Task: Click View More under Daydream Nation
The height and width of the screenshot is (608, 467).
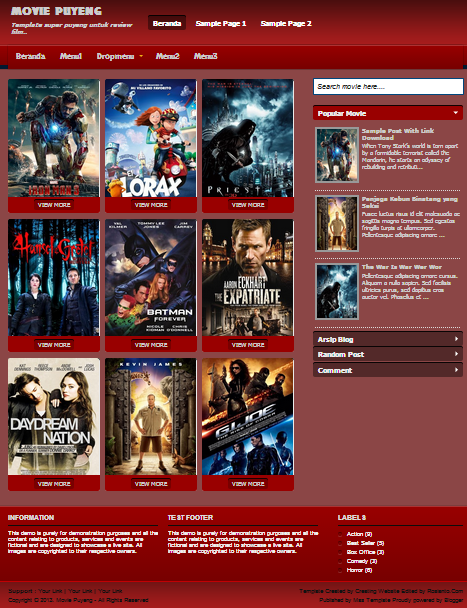Action: tap(54, 484)
